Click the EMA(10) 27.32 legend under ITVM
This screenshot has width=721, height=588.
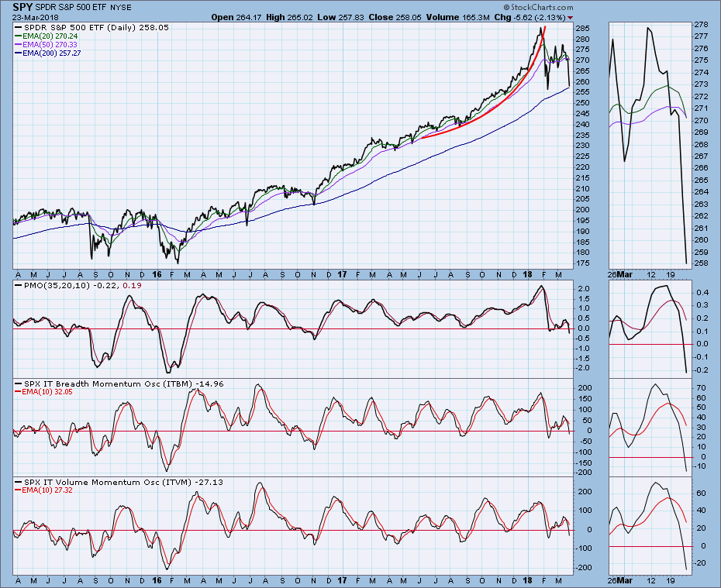click(x=43, y=490)
